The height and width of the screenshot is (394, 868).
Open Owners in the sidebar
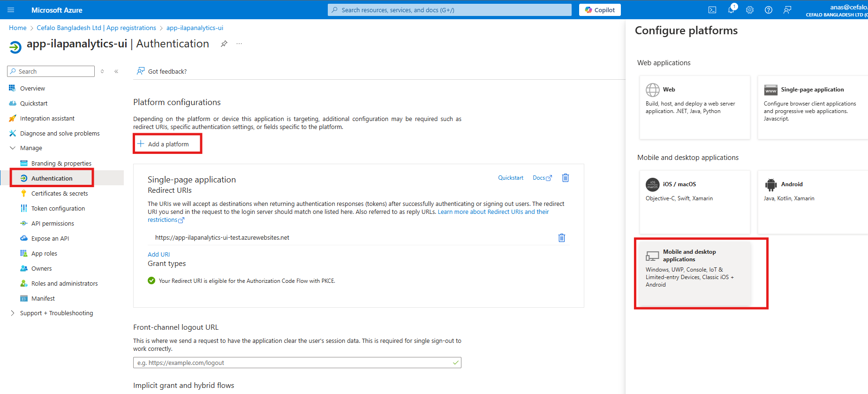coord(41,268)
